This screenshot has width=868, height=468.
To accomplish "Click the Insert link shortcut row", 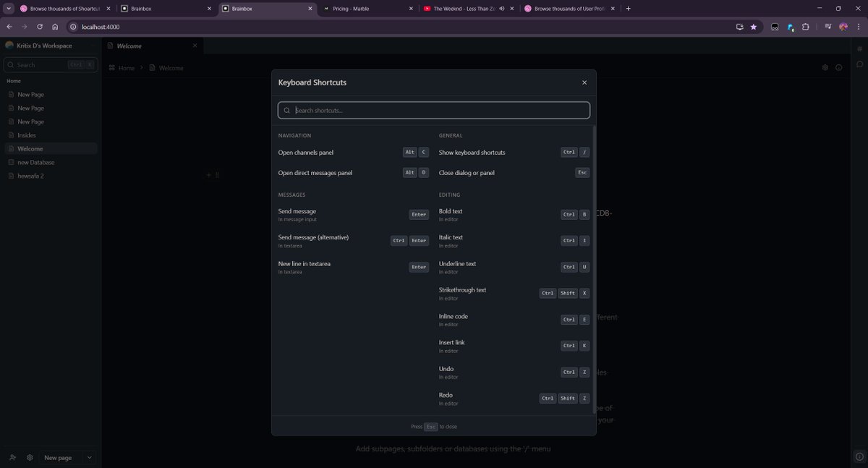I will click(514, 346).
